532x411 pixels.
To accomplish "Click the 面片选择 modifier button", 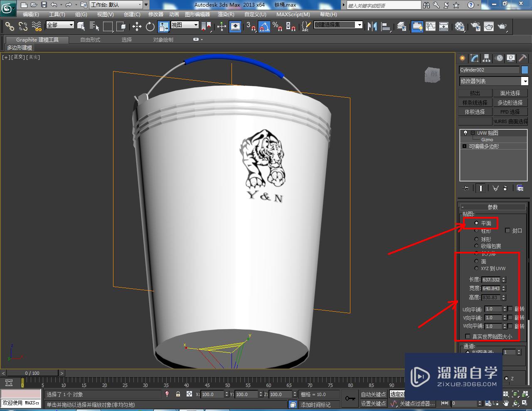I will (x=510, y=93).
